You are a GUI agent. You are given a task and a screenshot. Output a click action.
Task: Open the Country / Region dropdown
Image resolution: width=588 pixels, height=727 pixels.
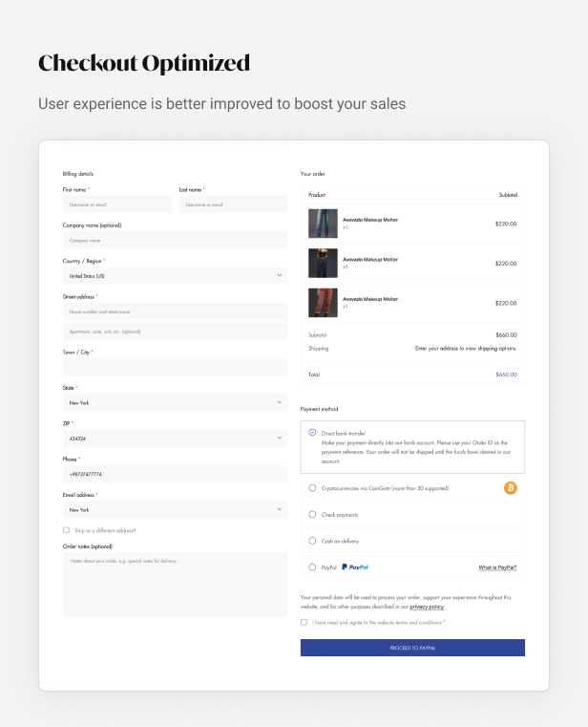point(175,275)
